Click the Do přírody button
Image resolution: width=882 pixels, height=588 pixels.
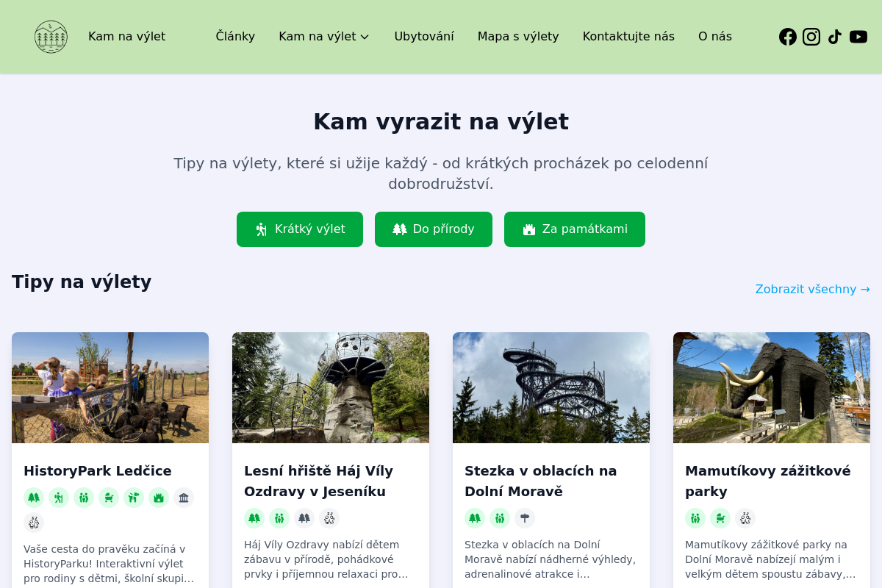434,229
